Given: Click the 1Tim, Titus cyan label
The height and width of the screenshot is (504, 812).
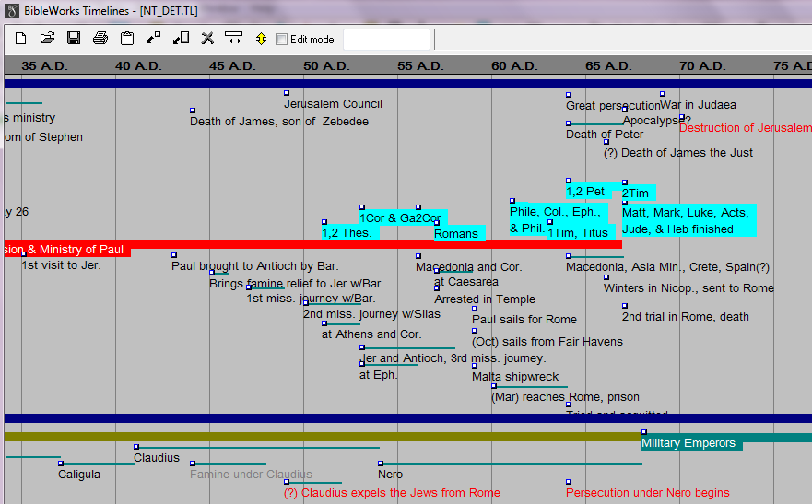Looking at the screenshot, I should (581, 233).
